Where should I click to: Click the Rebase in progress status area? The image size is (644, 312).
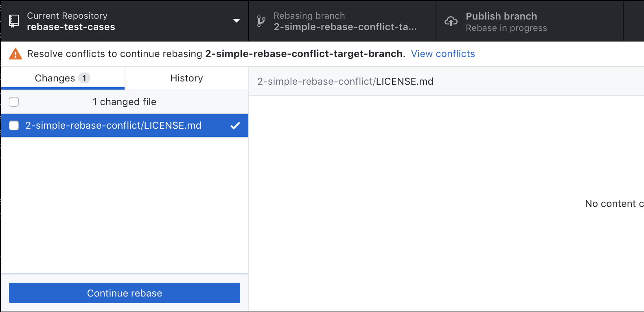(x=507, y=28)
